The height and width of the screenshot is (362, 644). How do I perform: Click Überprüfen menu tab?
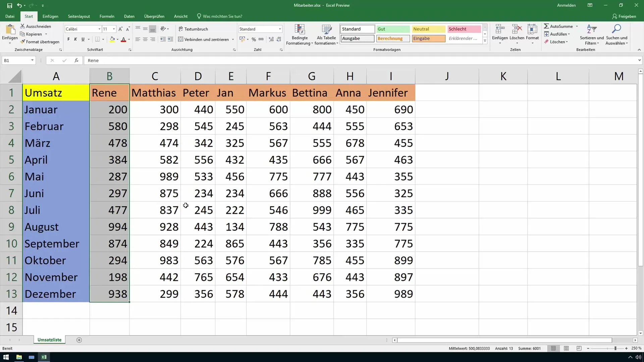[x=154, y=16]
